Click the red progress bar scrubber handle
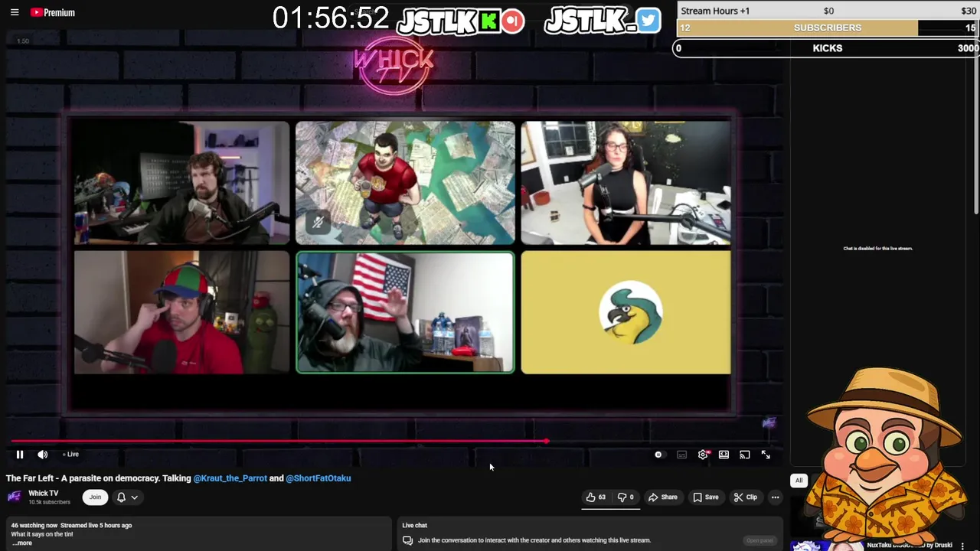The image size is (980, 551). [547, 442]
